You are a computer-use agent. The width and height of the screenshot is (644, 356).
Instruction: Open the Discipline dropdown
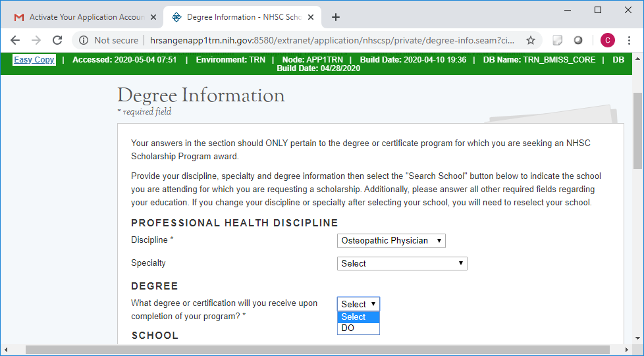[x=391, y=241]
